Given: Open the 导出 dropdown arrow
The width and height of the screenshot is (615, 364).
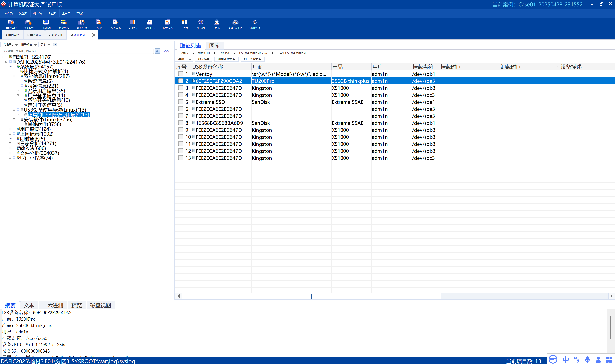Looking at the screenshot, I should click(189, 59).
